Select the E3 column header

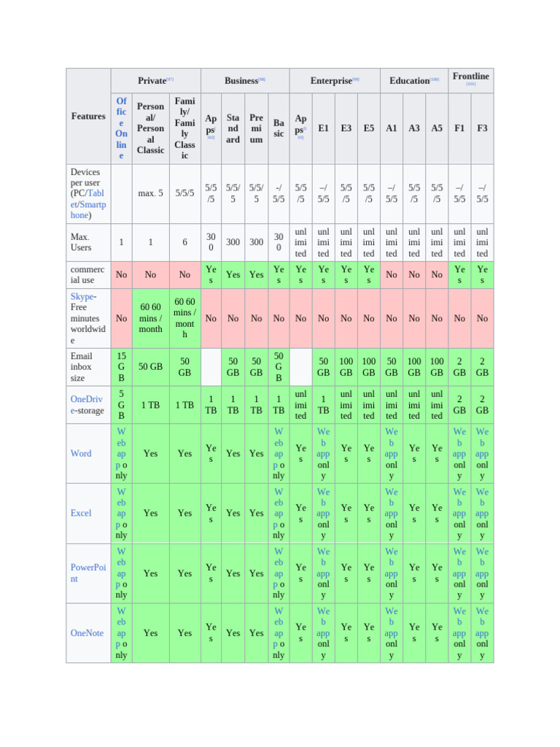[x=346, y=128]
